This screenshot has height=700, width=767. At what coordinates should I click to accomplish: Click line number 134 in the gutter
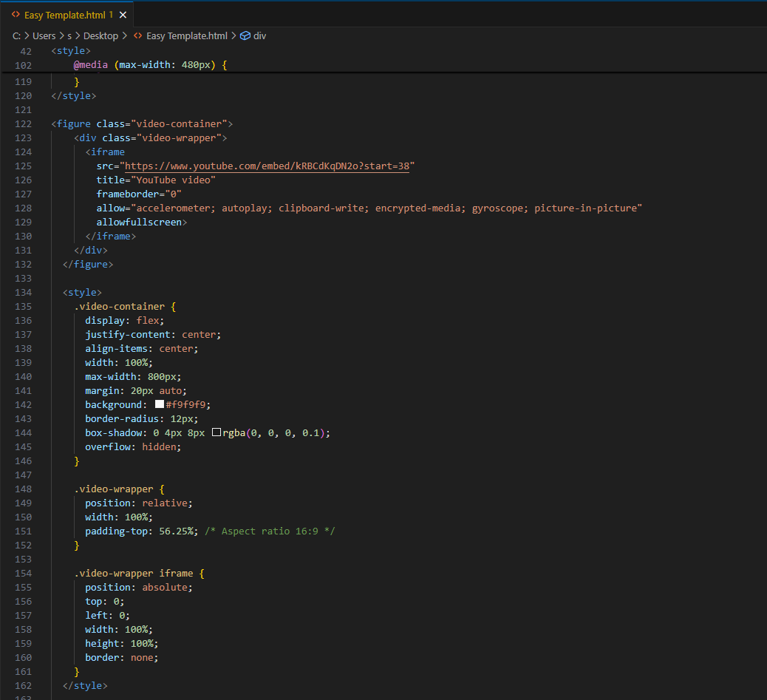pos(24,292)
